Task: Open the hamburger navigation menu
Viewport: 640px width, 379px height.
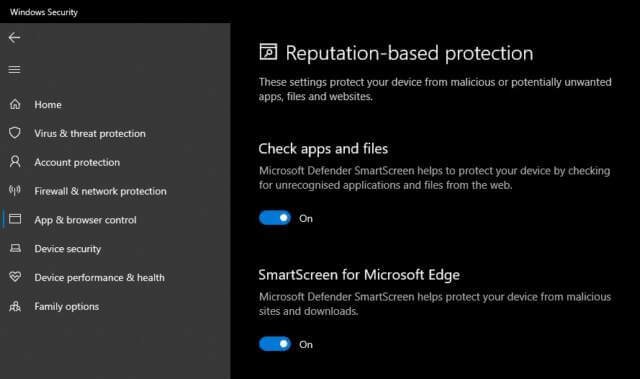Action: pos(14,69)
